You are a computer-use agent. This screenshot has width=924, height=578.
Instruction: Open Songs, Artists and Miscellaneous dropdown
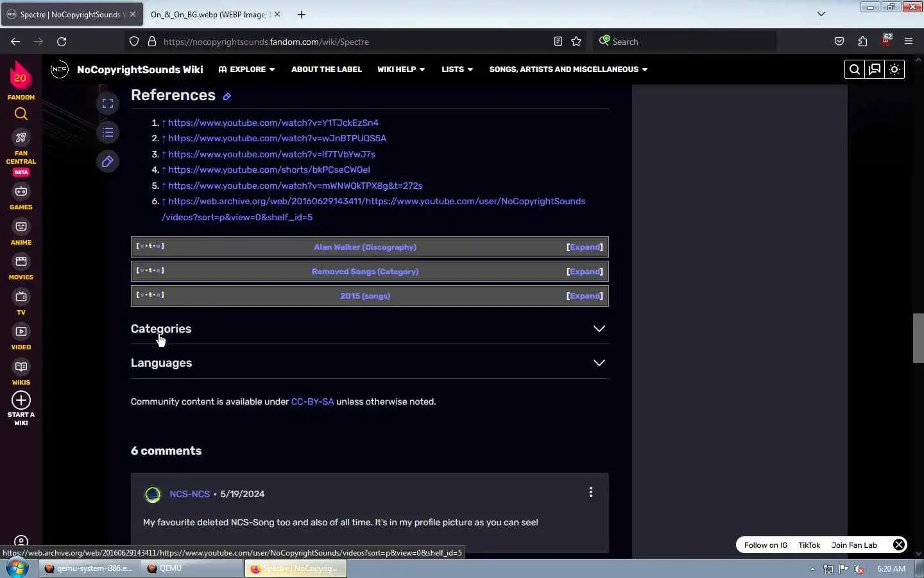[x=569, y=69]
